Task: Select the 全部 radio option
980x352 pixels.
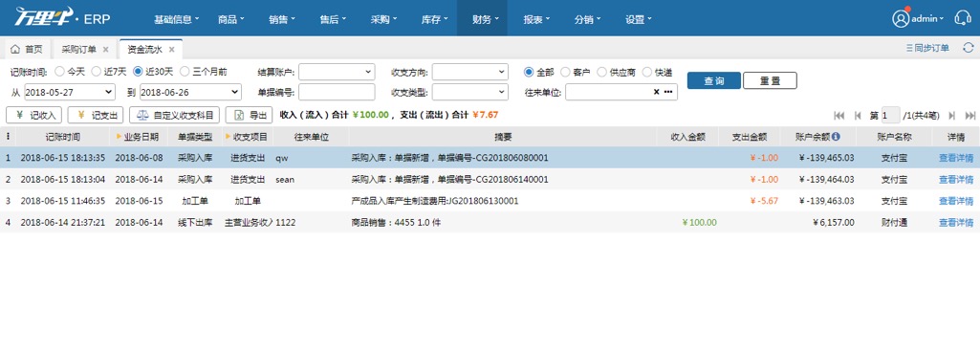Action: point(529,72)
